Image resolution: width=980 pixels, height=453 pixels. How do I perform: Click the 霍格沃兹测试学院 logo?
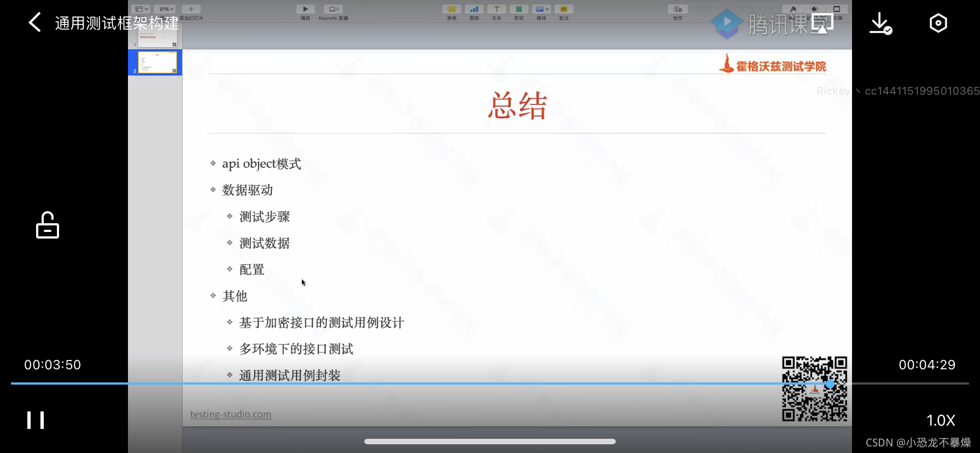coord(773,64)
